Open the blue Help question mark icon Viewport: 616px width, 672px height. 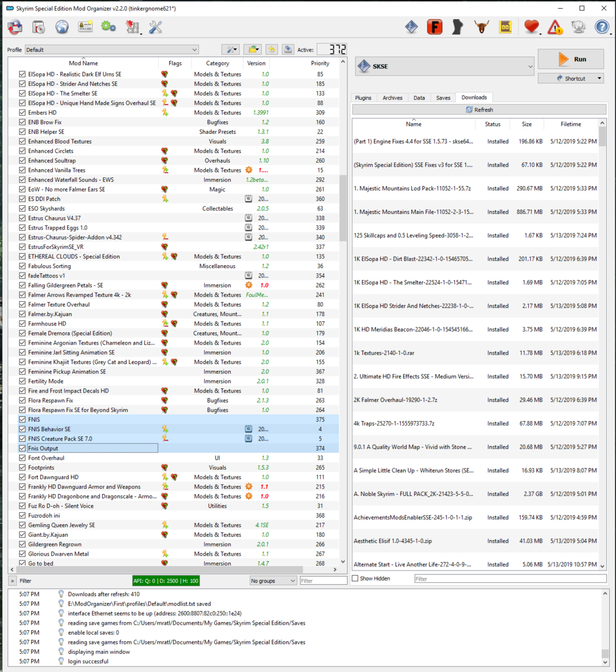click(x=602, y=27)
